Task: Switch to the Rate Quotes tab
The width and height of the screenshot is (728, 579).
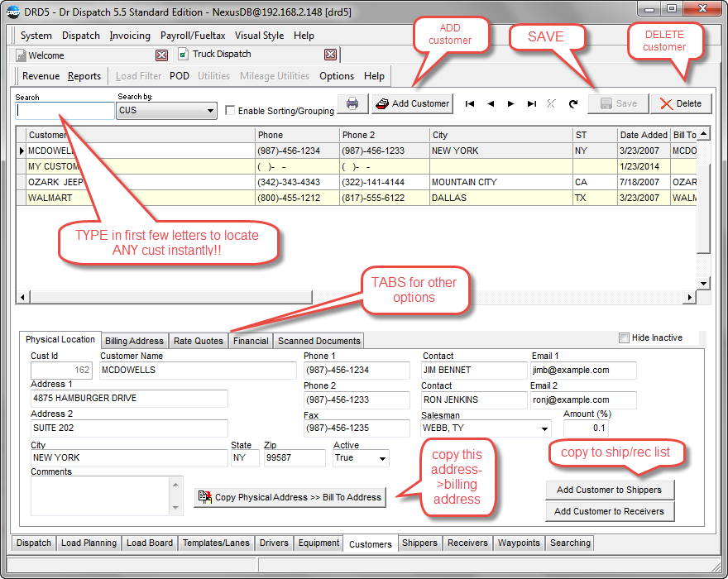Action: pos(199,341)
